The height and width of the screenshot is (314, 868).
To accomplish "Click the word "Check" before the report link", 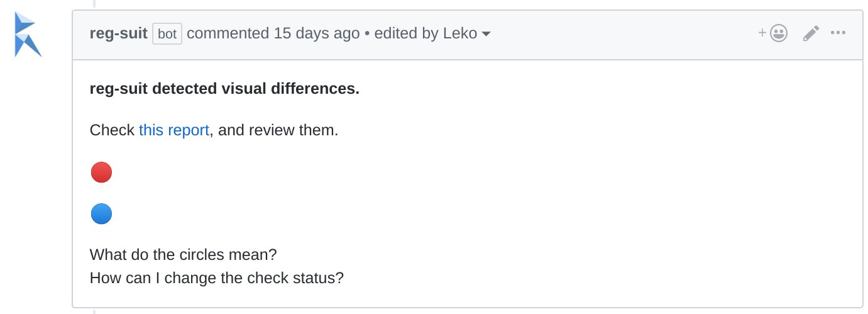I will tap(112, 130).
